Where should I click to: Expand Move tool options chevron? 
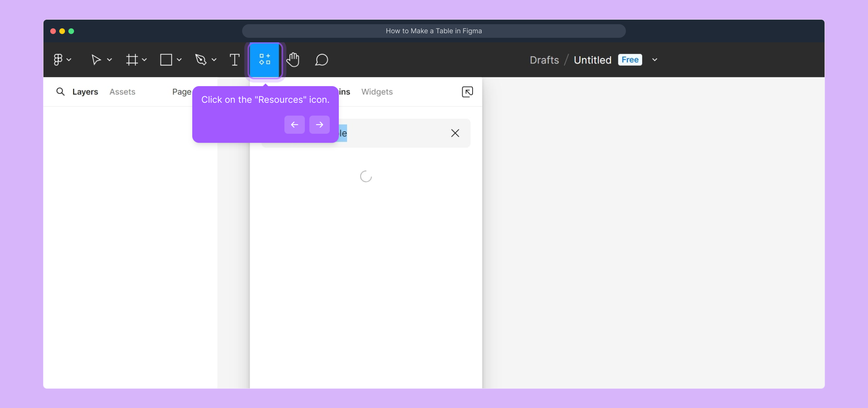pyautogui.click(x=110, y=60)
